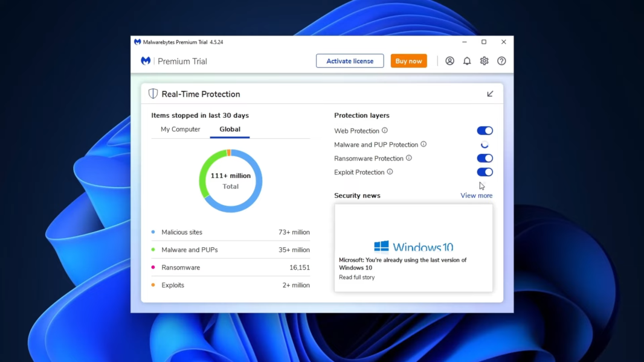Switch to My Computer tab
The image size is (644, 362).
(x=180, y=129)
